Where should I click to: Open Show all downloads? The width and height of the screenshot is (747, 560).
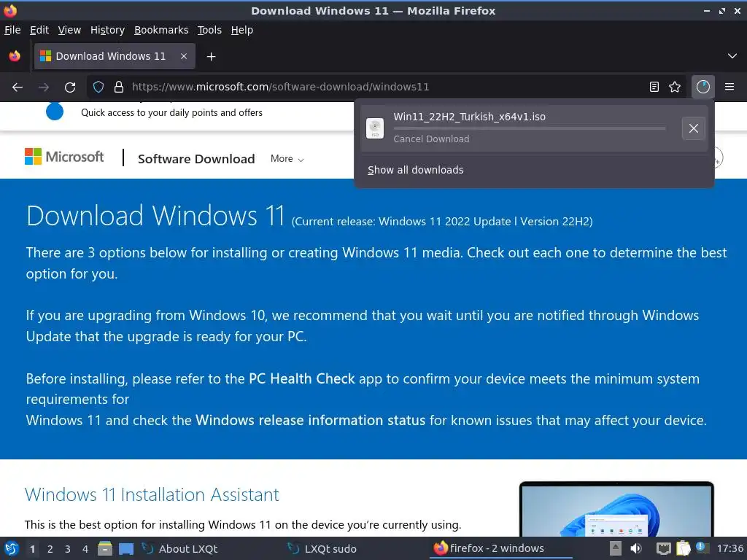(415, 170)
